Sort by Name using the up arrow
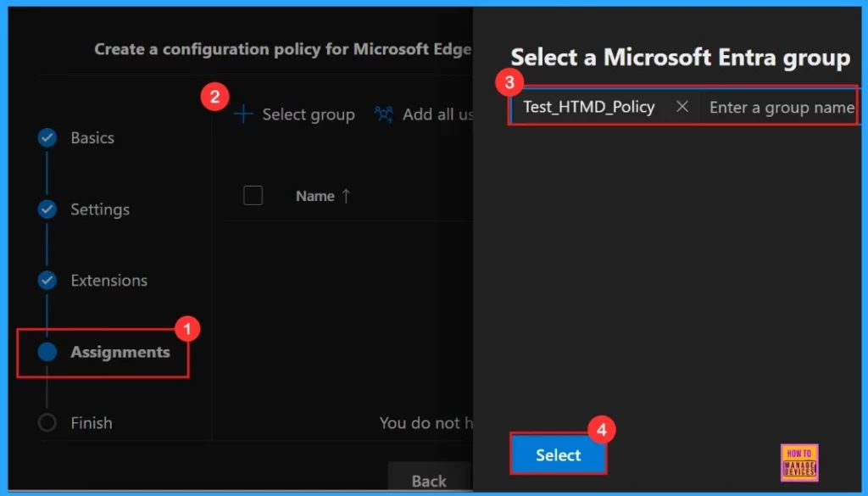The image size is (868, 496). 346,196
